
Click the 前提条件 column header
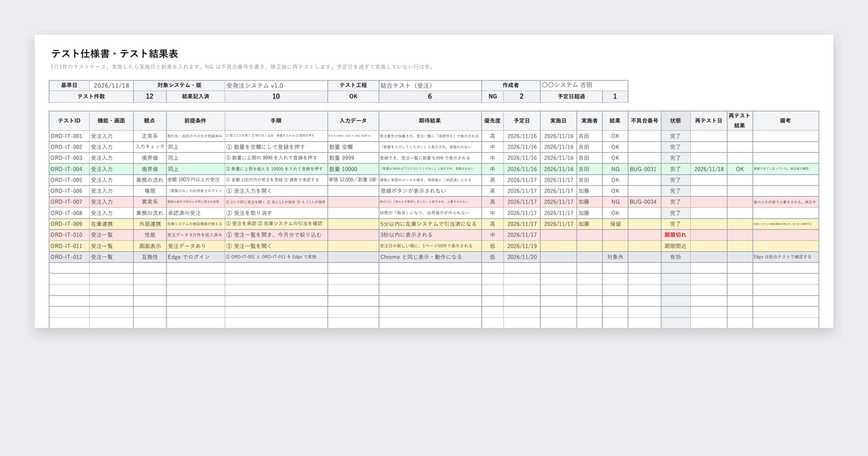point(195,121)
